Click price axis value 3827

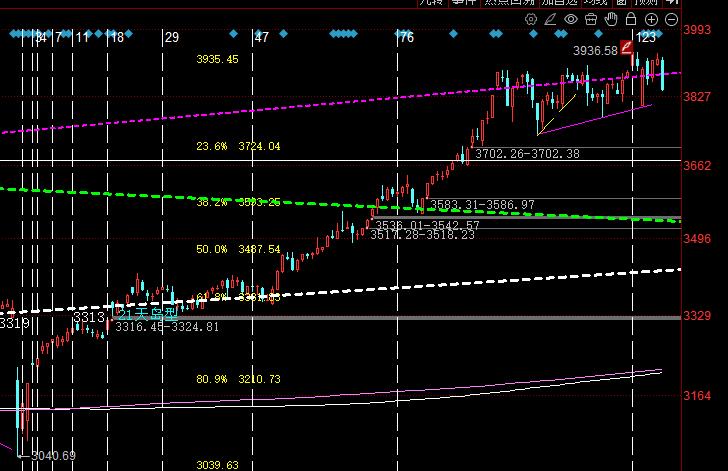point(696,97)
